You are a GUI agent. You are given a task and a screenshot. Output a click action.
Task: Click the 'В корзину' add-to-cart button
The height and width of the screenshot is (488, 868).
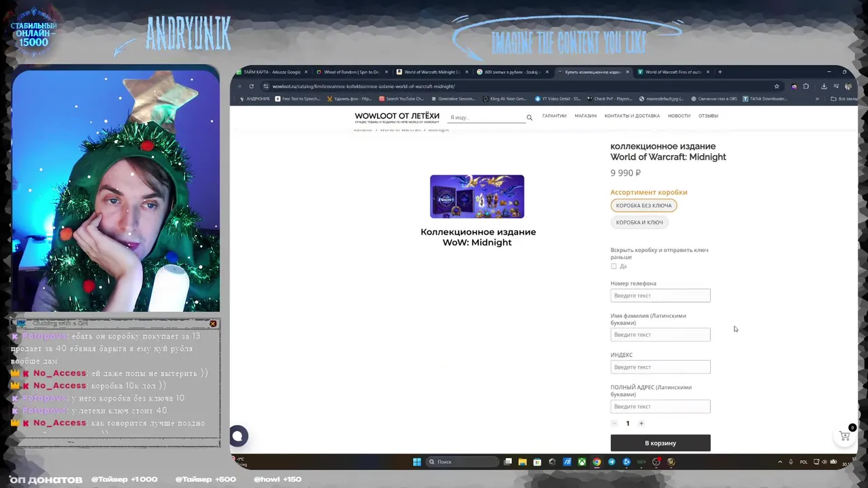660,443
